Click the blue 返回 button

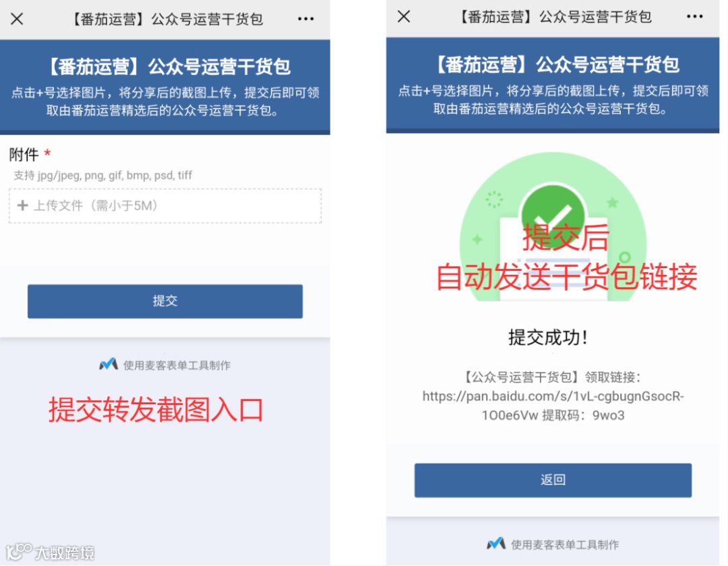click(553, 480)
